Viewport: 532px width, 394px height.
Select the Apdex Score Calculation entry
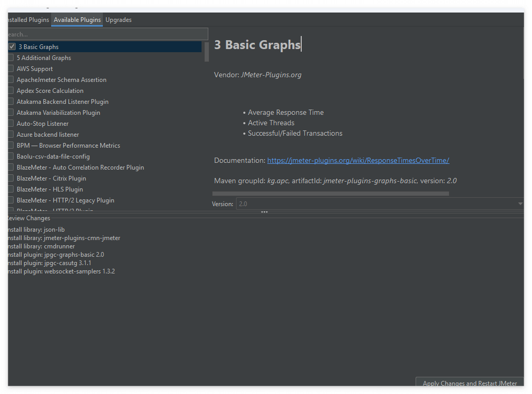click(50, 90)
